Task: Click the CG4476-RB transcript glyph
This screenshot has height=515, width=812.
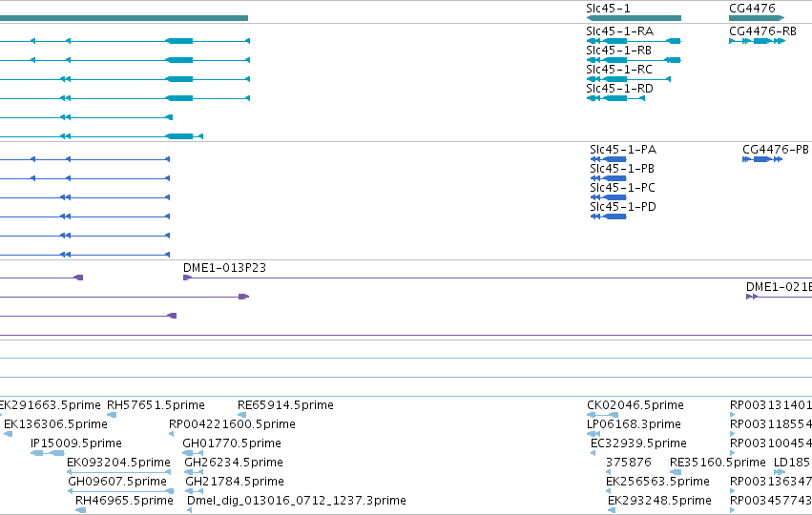Action: coord(757,41)
